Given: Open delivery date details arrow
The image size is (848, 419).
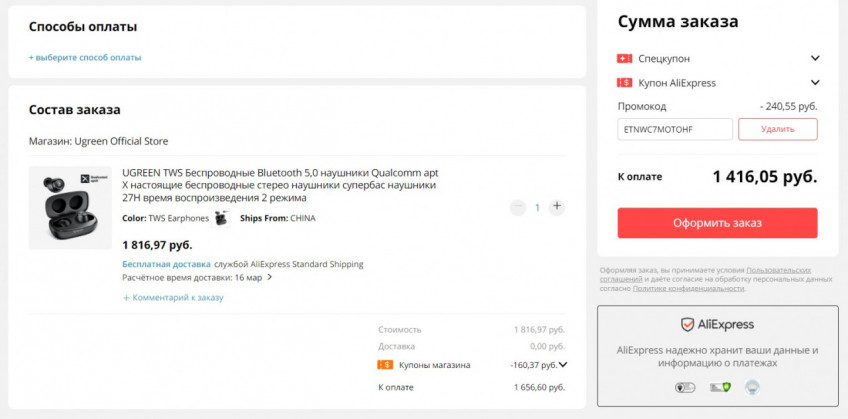Looking at the screenshot, I should click(x=270, y=278).
